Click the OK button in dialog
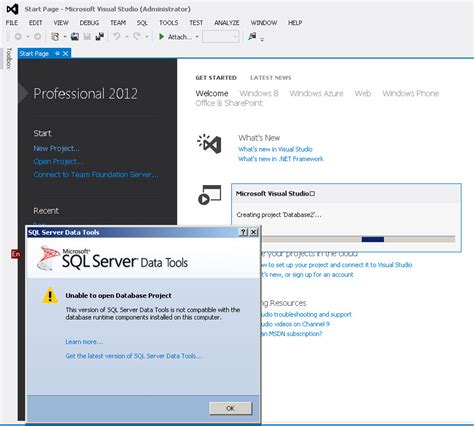 (x=231, y=408)
